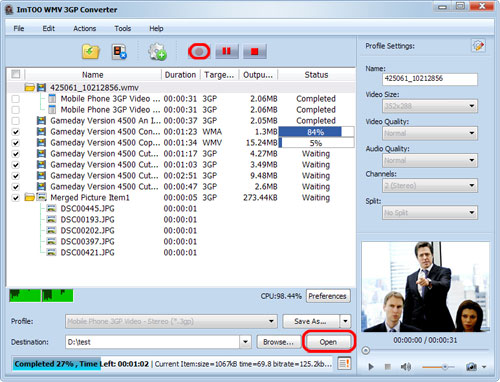Image resolution: width=500 pixels, height=382 pixels.
Task: Click the Browse... button
Action: (x=278, y=342)
